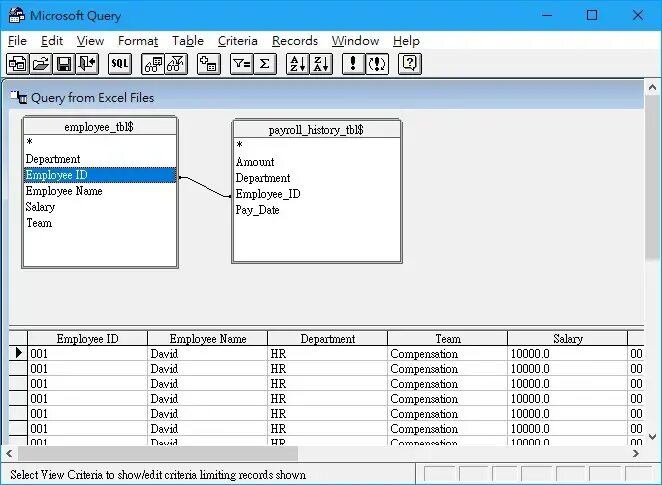Click the Help question mark icon
This screenshot has height=485, width=662.
(x=410, y=64)
